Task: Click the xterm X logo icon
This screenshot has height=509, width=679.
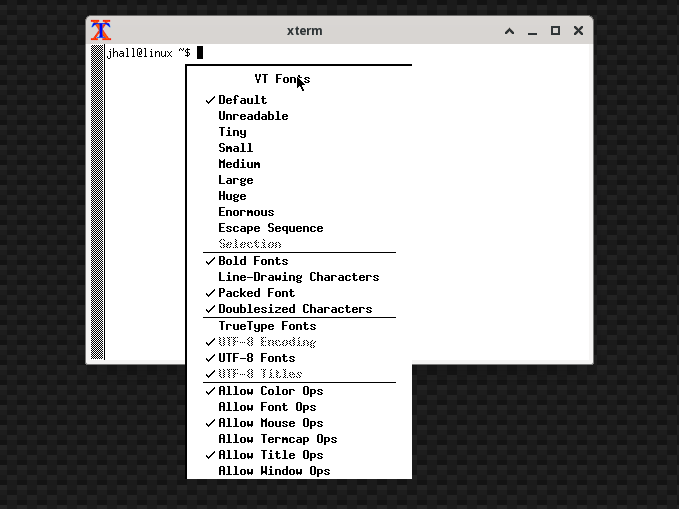Action: (101, 30)
